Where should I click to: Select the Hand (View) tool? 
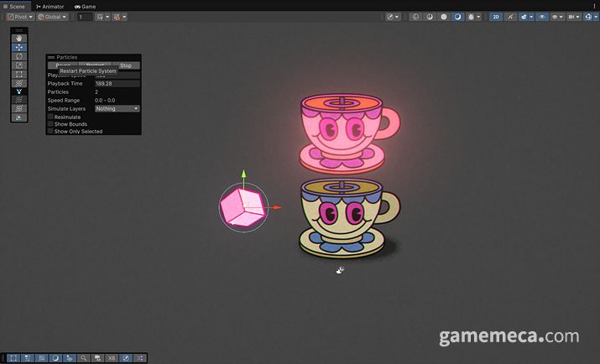coord(20,39)
